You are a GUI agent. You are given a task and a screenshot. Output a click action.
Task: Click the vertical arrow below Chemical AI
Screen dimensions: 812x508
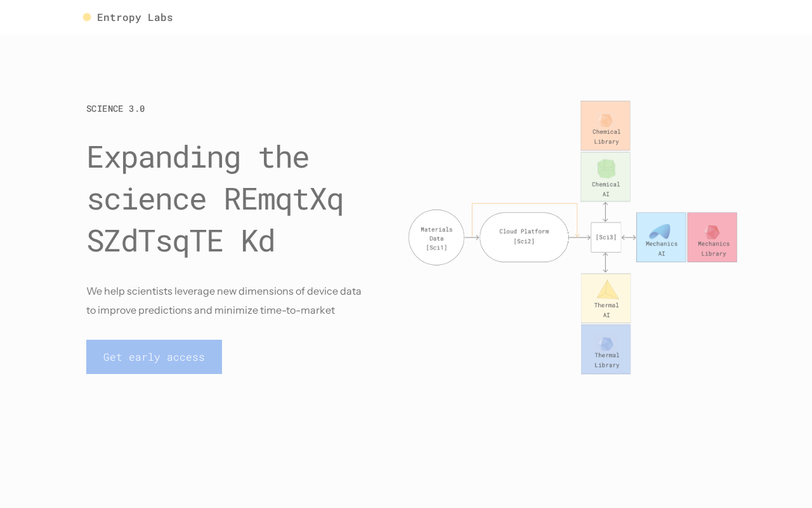click(x=605, y=212)
